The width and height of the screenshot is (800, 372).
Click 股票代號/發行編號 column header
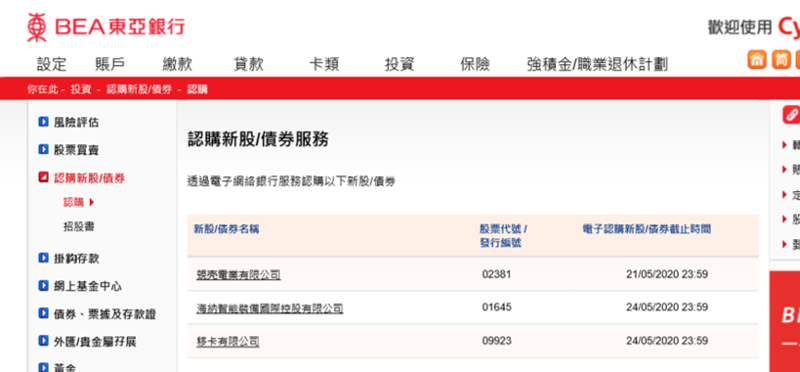(x=503, y=236)
